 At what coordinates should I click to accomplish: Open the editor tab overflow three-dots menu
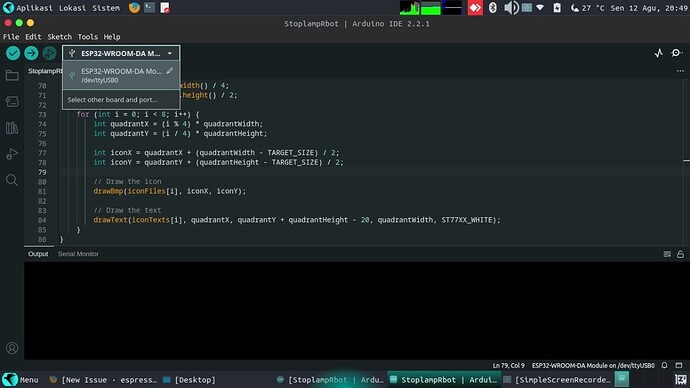pyautogui.click(x=680, y=71)
